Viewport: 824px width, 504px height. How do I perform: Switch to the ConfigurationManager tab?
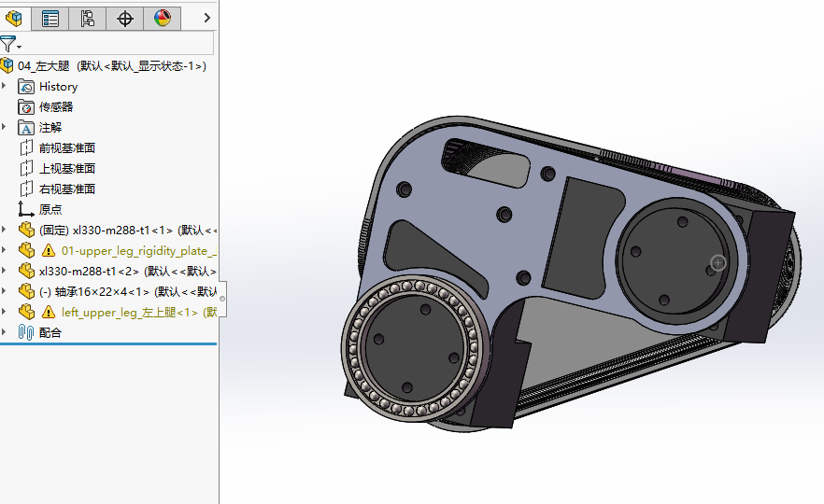(x=87, y=19)
